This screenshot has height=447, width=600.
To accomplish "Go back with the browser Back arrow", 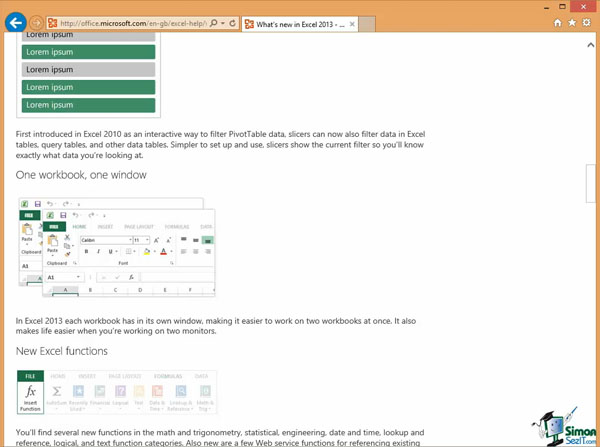I will click(15, 23).
